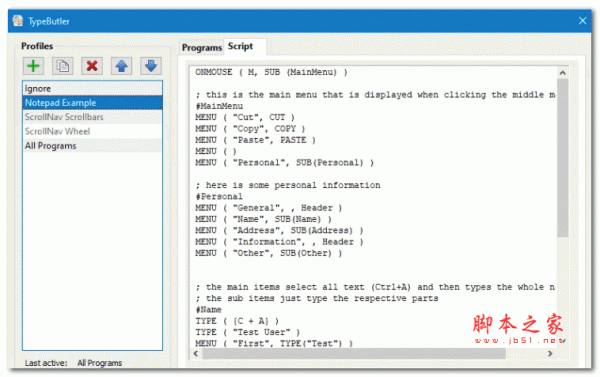Switch to the Programs tab
Screen dimensions: 600x377
click(x=202, y=47)
